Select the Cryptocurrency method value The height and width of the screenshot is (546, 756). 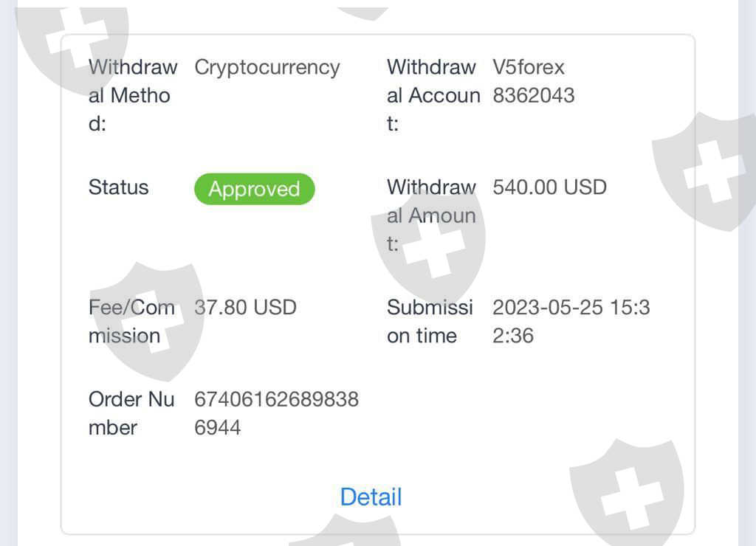point(267,67)
